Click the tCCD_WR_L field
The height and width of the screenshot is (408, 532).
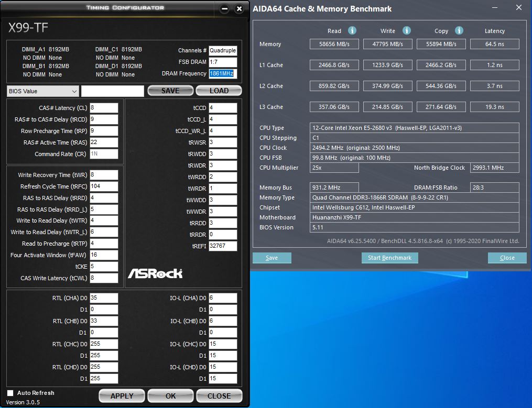pyautogui.click(x=223, y=131)
